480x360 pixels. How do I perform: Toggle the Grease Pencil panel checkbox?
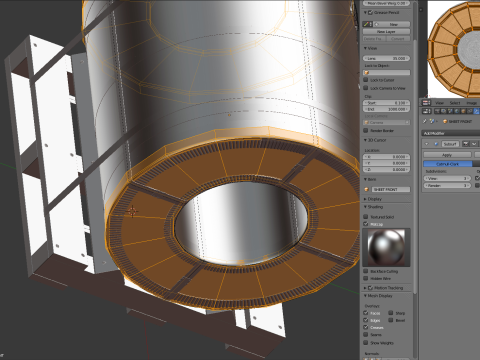tap(370, 13)
